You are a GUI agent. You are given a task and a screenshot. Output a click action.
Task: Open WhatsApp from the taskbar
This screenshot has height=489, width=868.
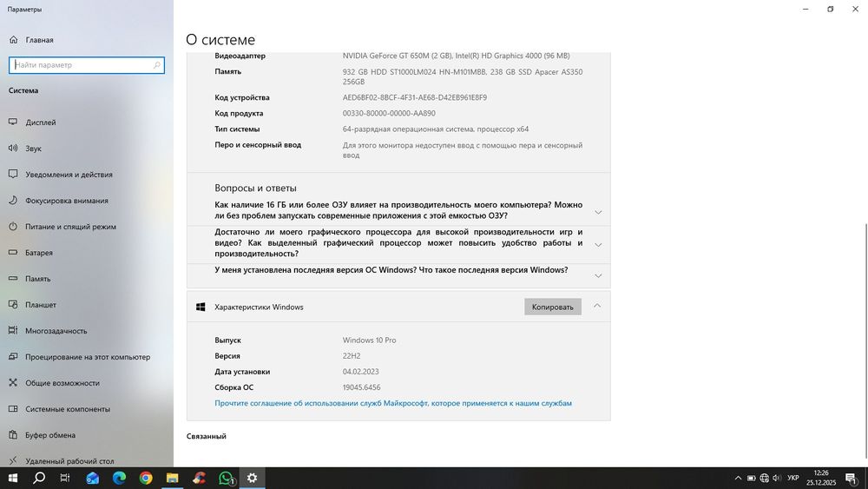[226, 478]
